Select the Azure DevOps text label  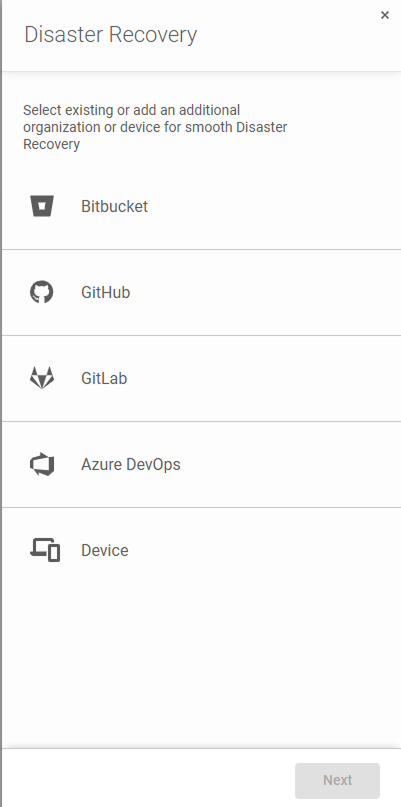click(x=131, y=464)
